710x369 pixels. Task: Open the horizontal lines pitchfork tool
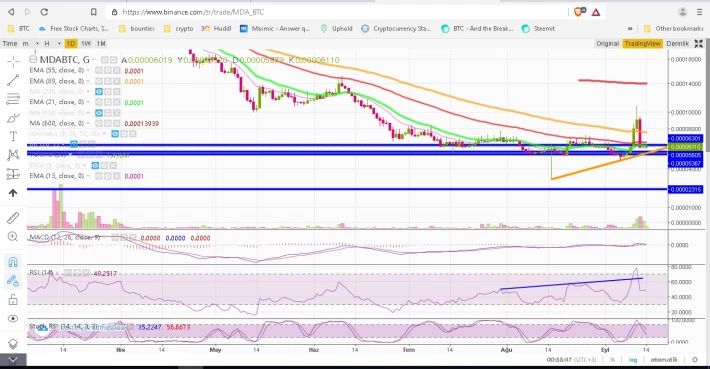pos(13,99)
